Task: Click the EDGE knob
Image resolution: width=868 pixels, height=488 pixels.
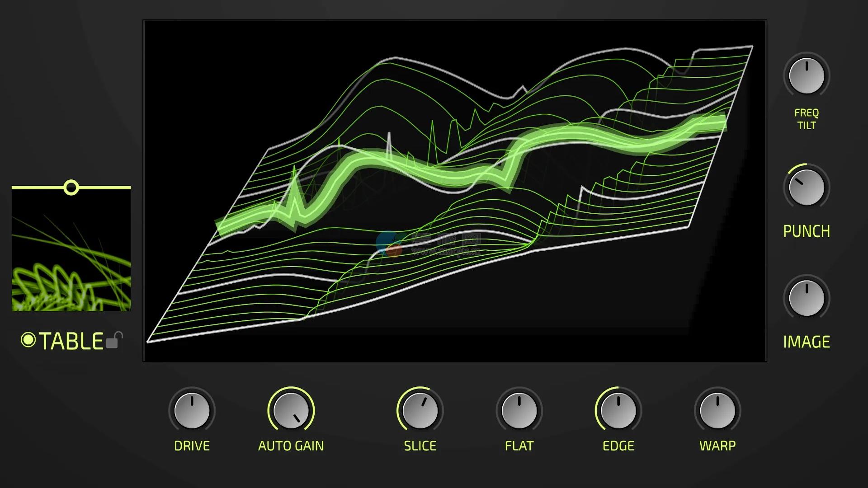Action: tap(618, 411)
